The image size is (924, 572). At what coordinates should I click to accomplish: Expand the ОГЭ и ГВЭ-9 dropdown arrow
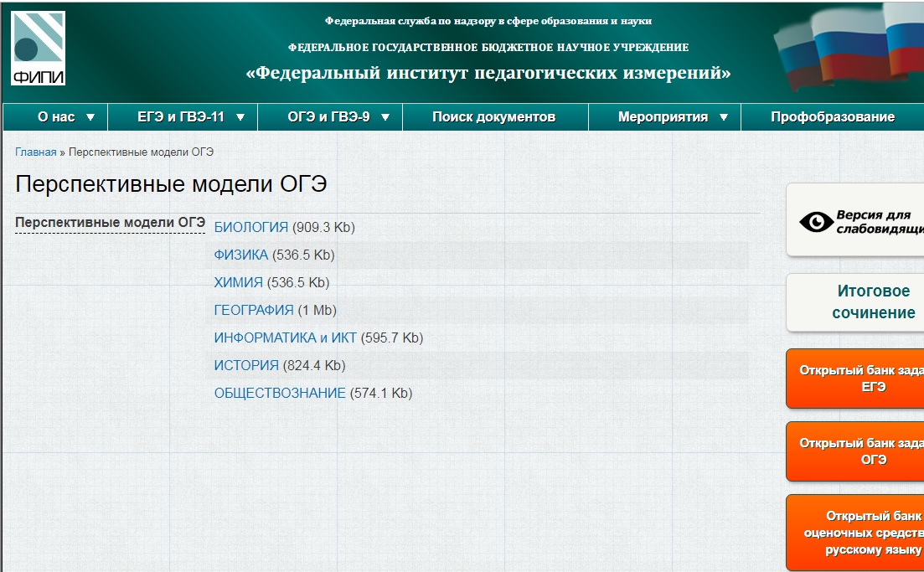click(x=385, y=117)
